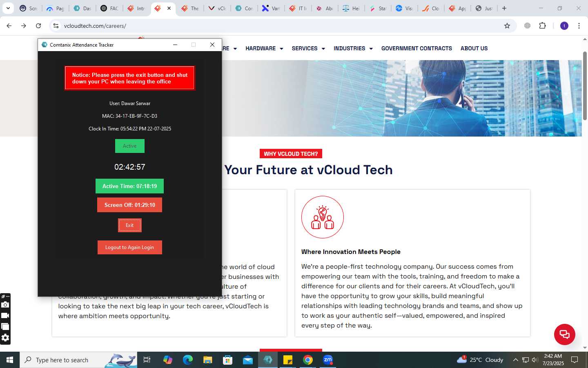Open the Windows Start menu

pyautogui.click(x=10, y=360)
